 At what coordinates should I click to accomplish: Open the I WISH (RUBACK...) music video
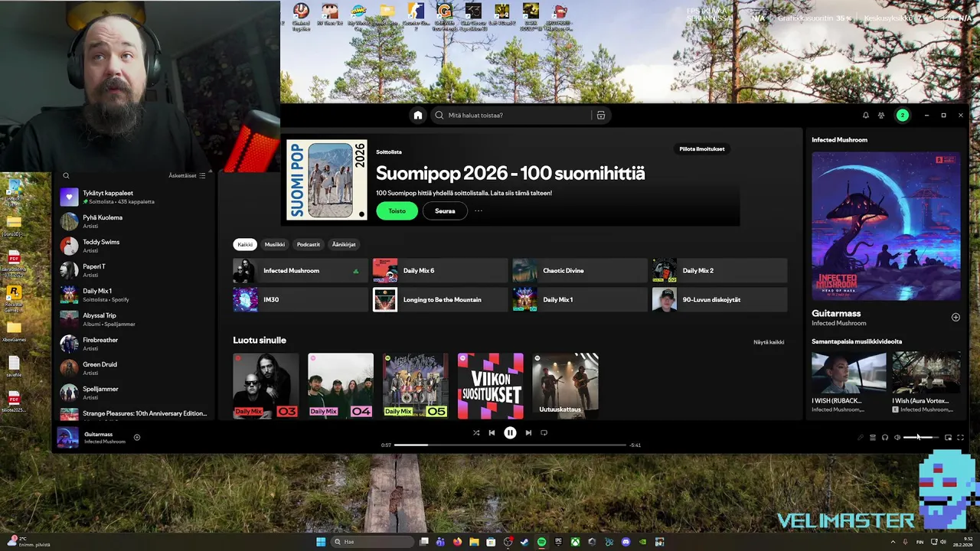[848, 383]
